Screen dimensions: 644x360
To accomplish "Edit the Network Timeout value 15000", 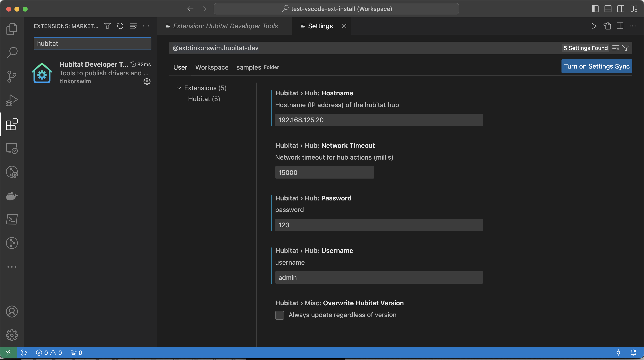I will [324, 172].
